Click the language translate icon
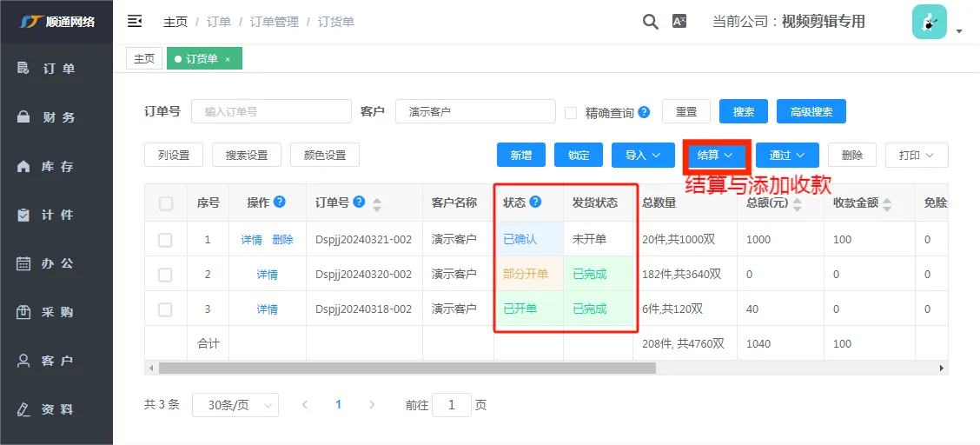 coord(679,22)
